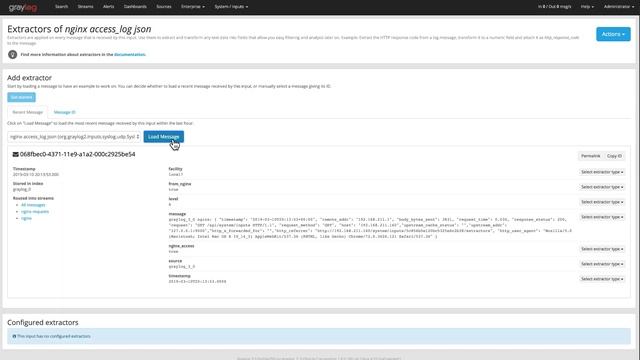Click the from_nginx field name

[x=180, y=184]
